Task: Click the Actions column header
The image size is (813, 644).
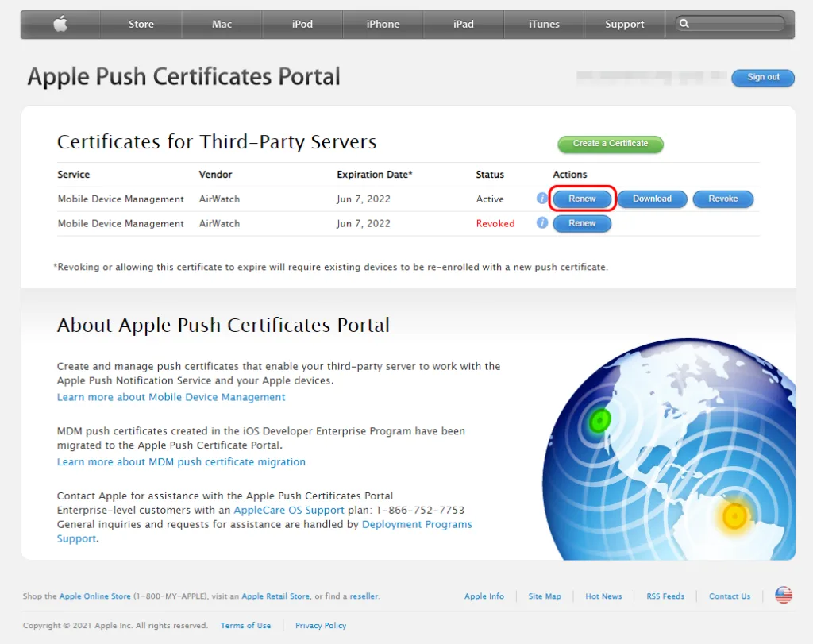Action: point(570,175)
